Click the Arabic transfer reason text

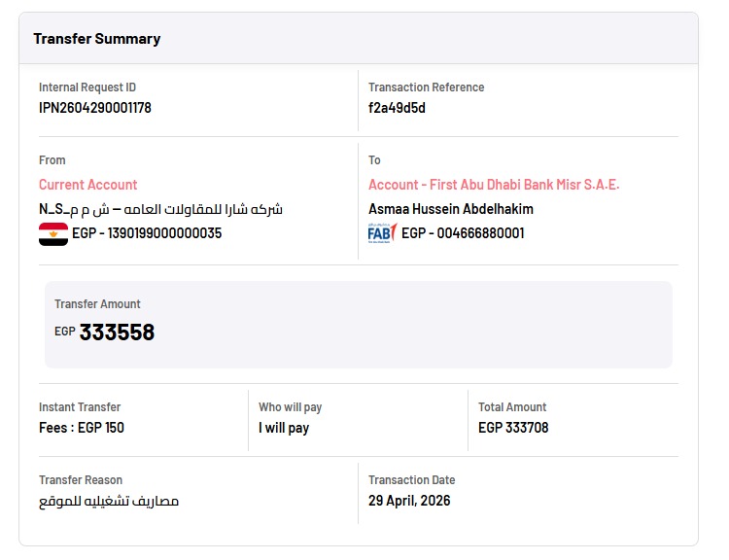click(x=109, y=501)
